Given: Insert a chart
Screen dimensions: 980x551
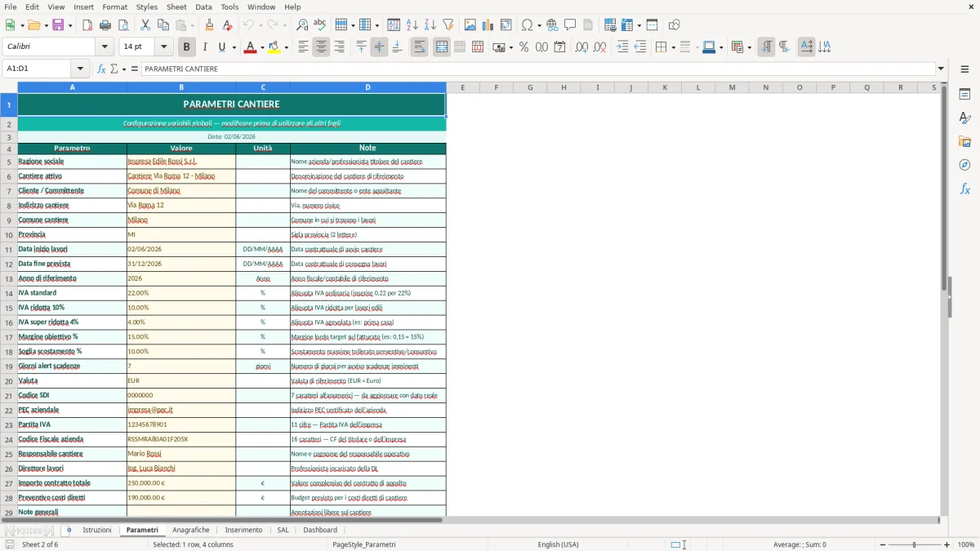Looking at the screenshot, I should click(488, 25).
